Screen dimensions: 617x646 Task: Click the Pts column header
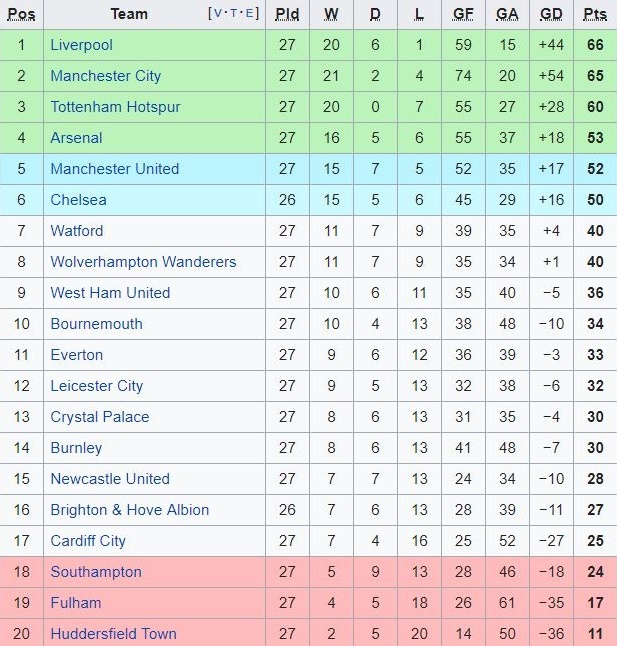click(595, 14)
